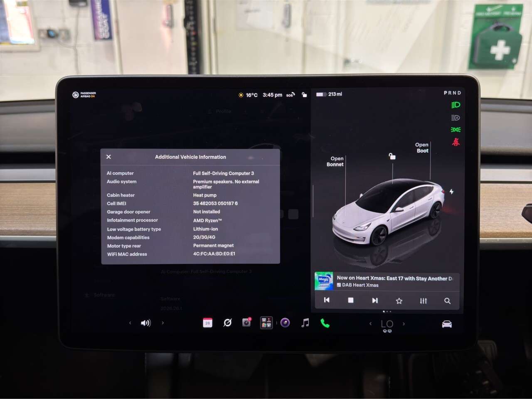Decrease volume with the left chevron

(130, 323)
